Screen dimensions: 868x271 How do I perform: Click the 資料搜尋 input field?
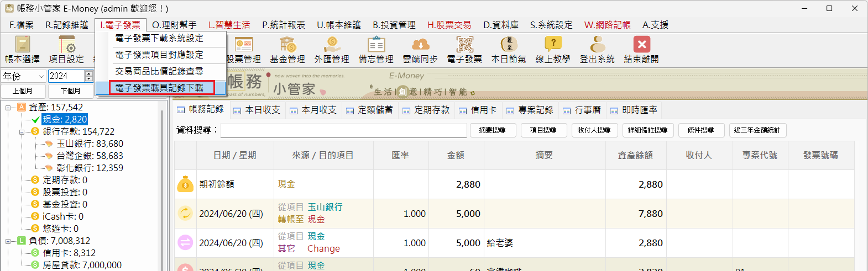click(x=343, y=130)
